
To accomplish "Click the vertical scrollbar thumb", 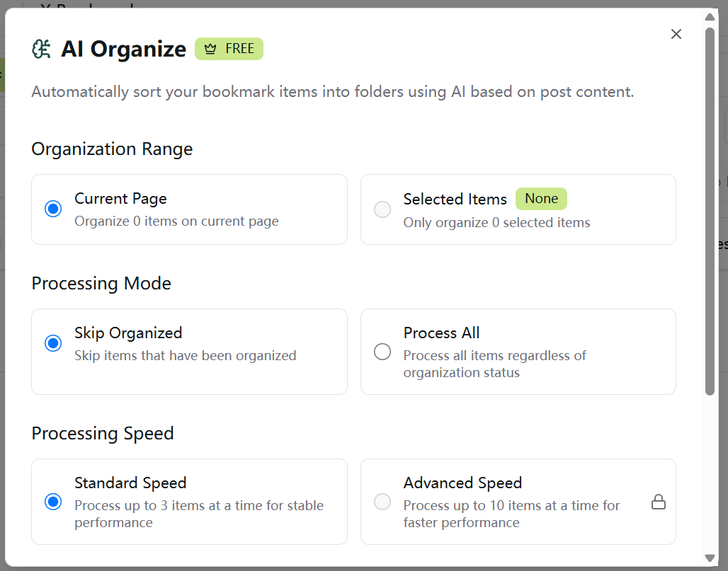I will (x=710, y=212).
